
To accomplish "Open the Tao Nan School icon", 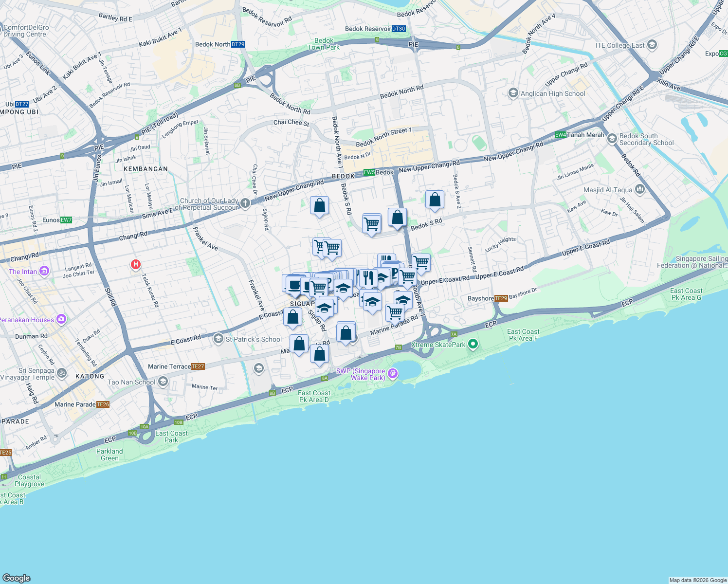I will pos(163,382).
